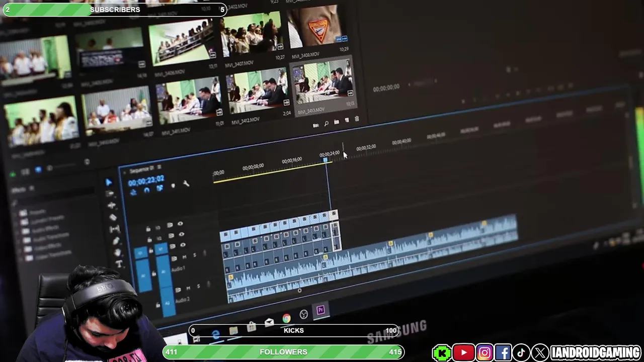Hide the bottom video track with its eye

[182, 245]
